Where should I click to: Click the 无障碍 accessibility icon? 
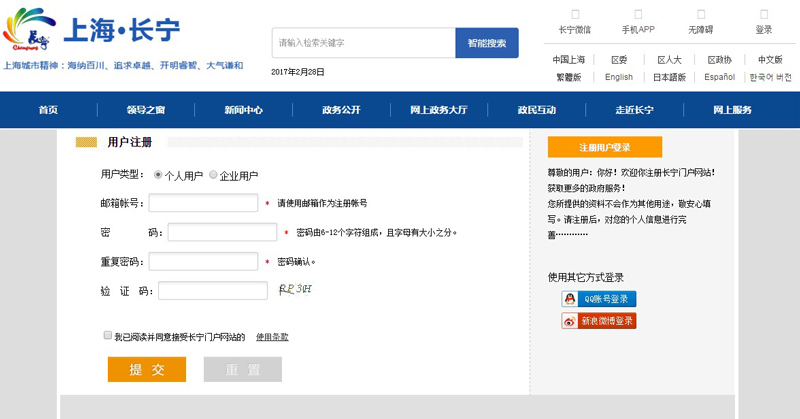pyautogui.click(x=701, y=14)
